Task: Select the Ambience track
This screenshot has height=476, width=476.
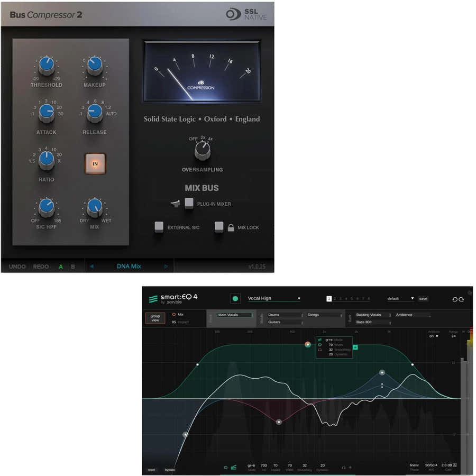Action: (413, 315)
